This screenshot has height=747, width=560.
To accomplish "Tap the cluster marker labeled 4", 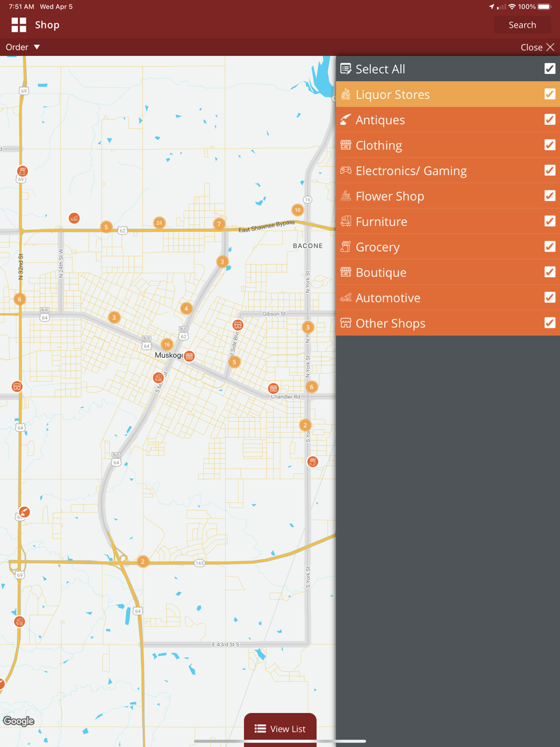I will coord(186,308).
